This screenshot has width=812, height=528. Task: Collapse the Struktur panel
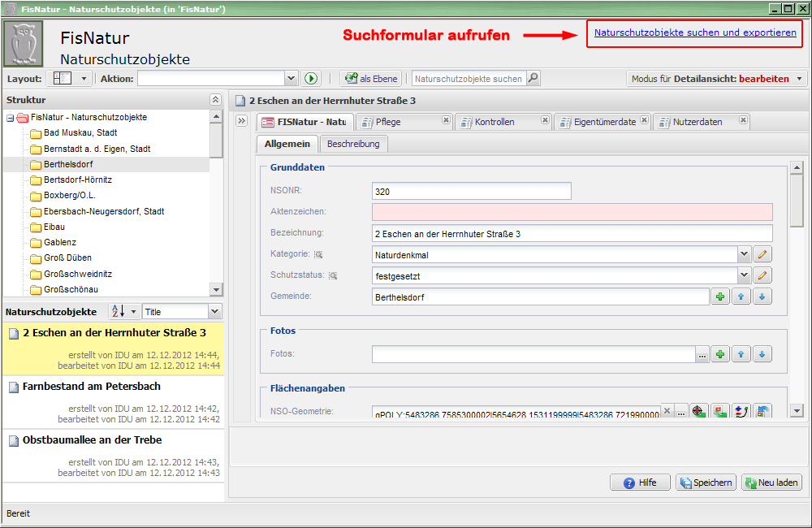(x=215, y=99)
